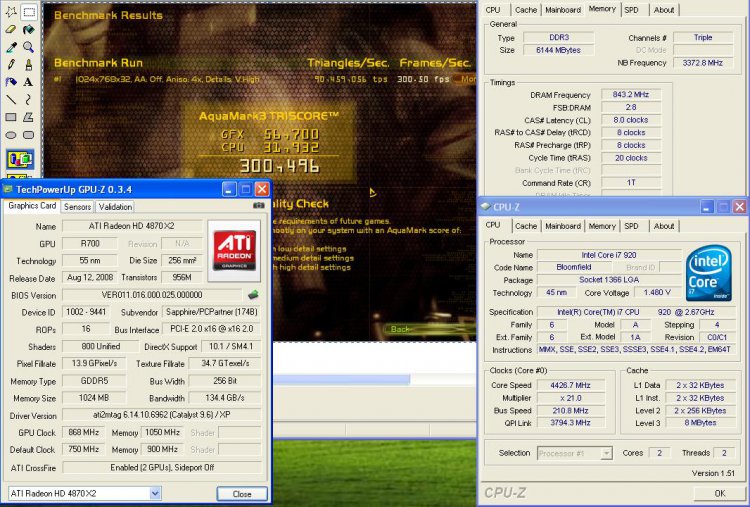Open SPD tab in CPU-Z Processor window
The width and height of the screenshot is (750, 507).
click(631, 226)
